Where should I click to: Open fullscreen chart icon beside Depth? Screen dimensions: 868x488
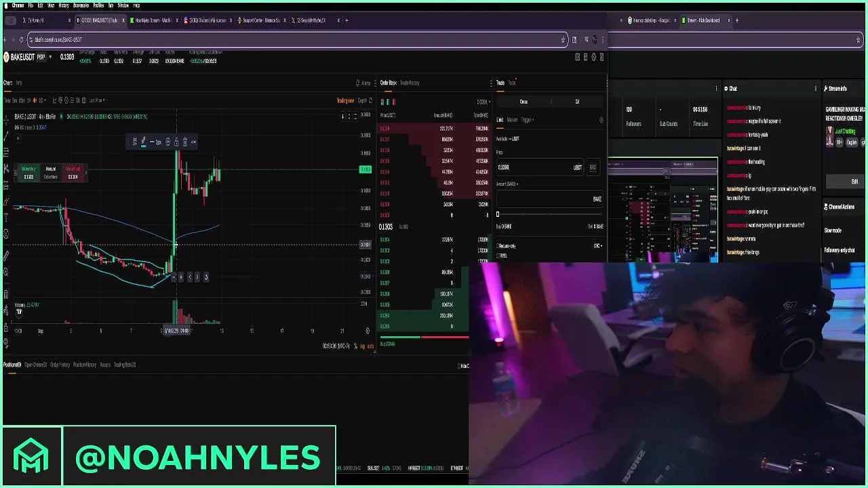coord(370,100)
